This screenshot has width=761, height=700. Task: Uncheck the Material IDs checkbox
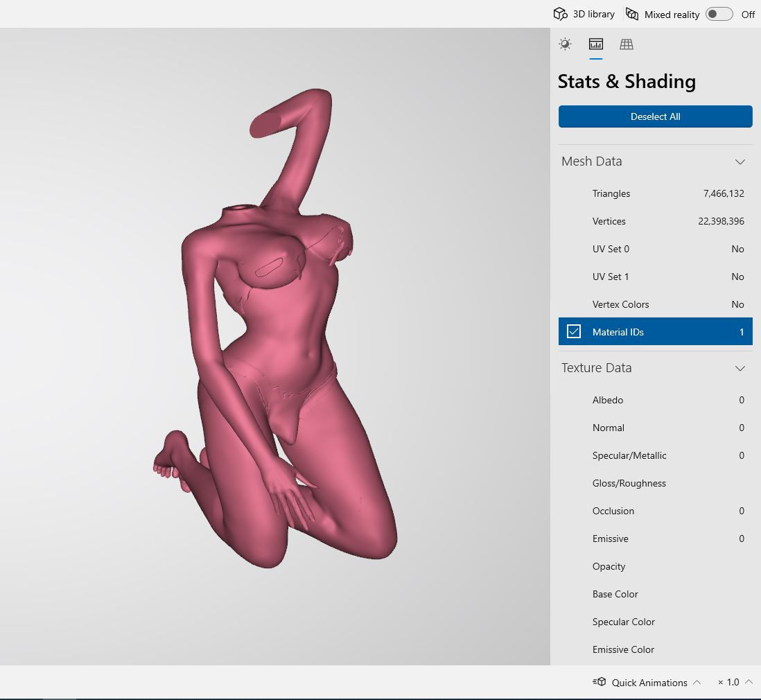(x=574, y=331)
